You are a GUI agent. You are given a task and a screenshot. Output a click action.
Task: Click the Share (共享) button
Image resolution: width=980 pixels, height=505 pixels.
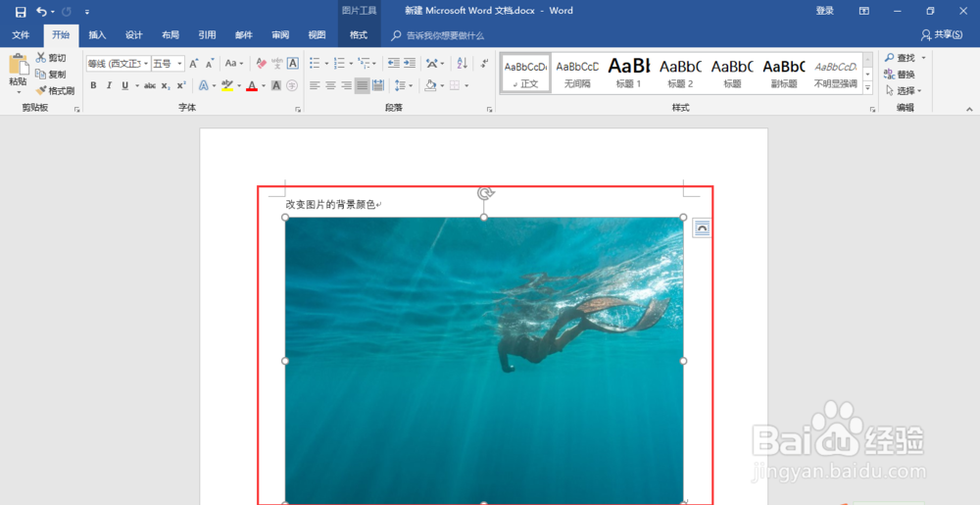[x=942, y=35]
